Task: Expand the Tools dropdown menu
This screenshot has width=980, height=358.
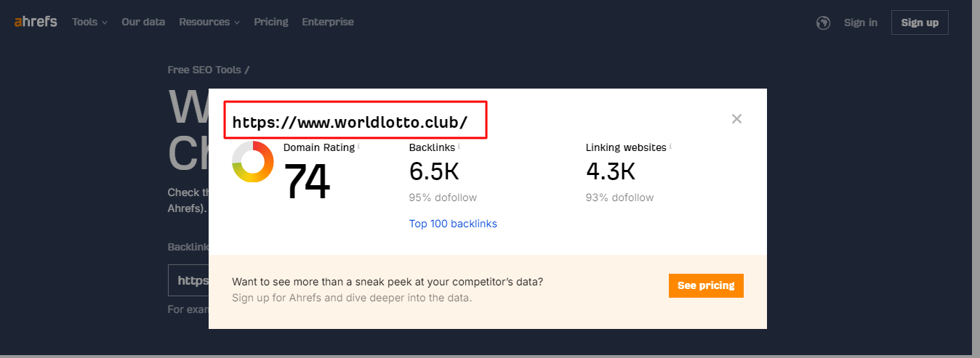Action: click(89, 22)
